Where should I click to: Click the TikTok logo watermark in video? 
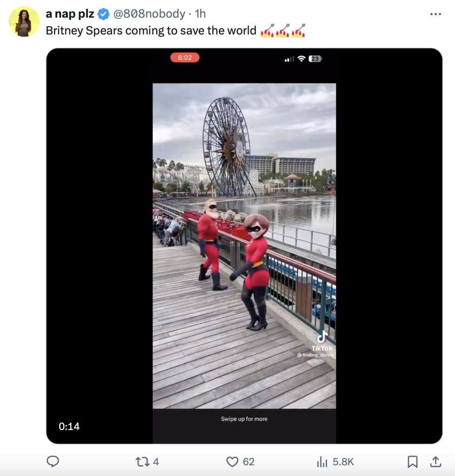point(322,337)
